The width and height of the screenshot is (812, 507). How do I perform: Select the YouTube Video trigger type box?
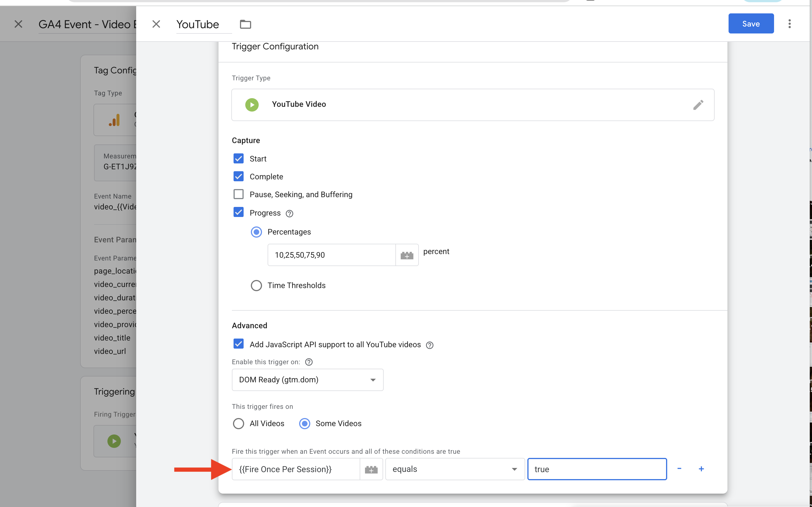click(x=472, y=105)
